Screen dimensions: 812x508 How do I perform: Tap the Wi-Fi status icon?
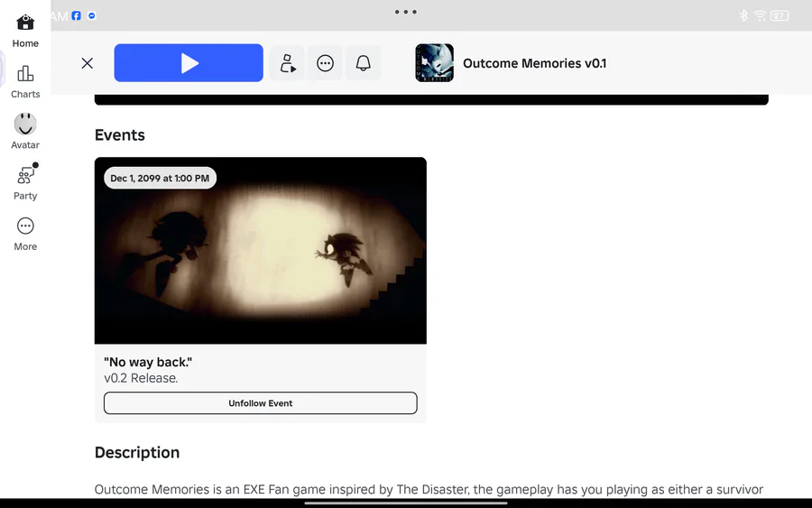click(x=760, y=15)
